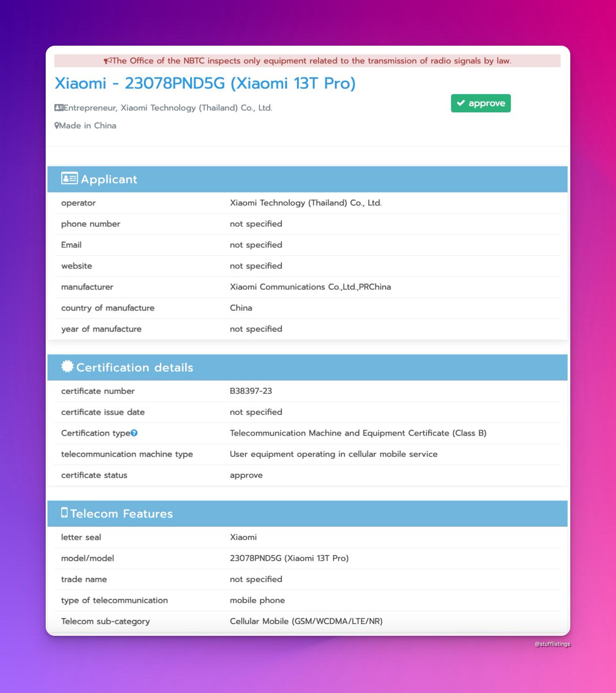Click the phone icon in Telecom Features header

[64, 512]
